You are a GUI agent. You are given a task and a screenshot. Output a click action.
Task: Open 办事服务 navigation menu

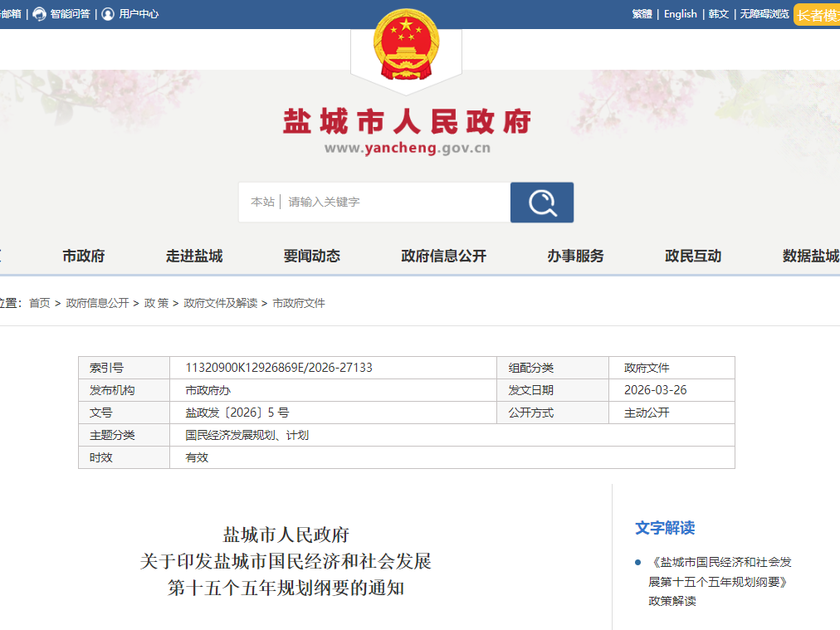[575, 256]
